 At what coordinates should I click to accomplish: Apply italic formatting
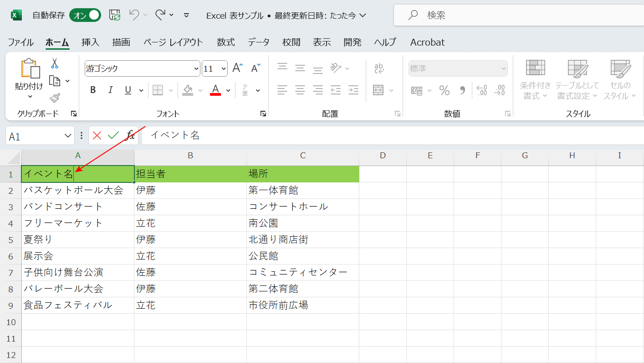[110, 90]
